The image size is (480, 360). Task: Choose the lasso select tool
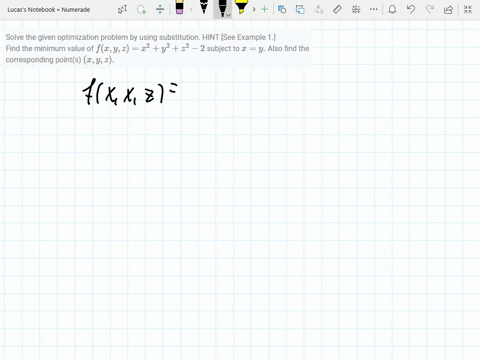coord(141,9)
